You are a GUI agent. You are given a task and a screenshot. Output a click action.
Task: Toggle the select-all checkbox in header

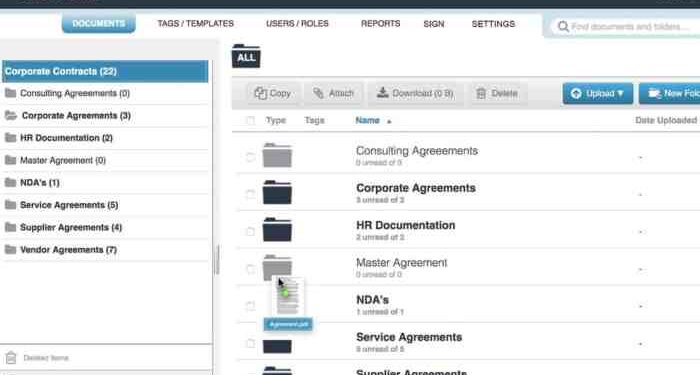(250, 120)
